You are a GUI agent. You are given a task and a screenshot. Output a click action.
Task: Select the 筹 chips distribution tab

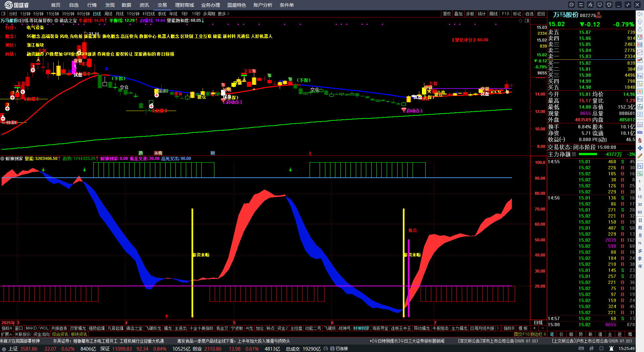(630, 334)
